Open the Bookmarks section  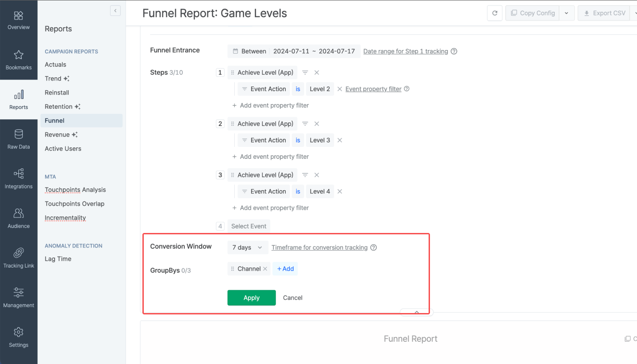(19, 60)
